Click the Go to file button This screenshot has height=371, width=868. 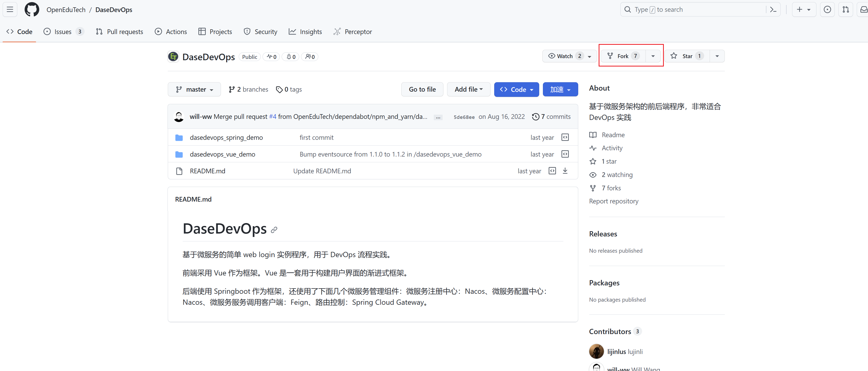tap(422, 89)
